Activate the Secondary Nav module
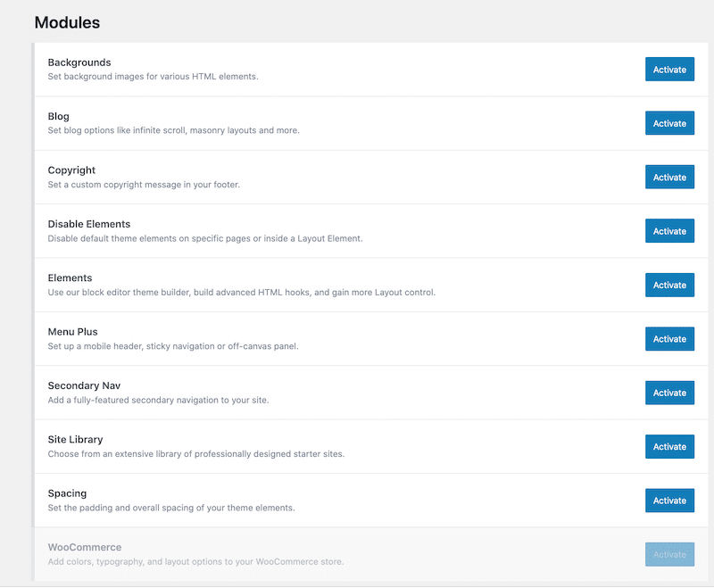Viewport: 714px width, 588px height. pos(669,393)
